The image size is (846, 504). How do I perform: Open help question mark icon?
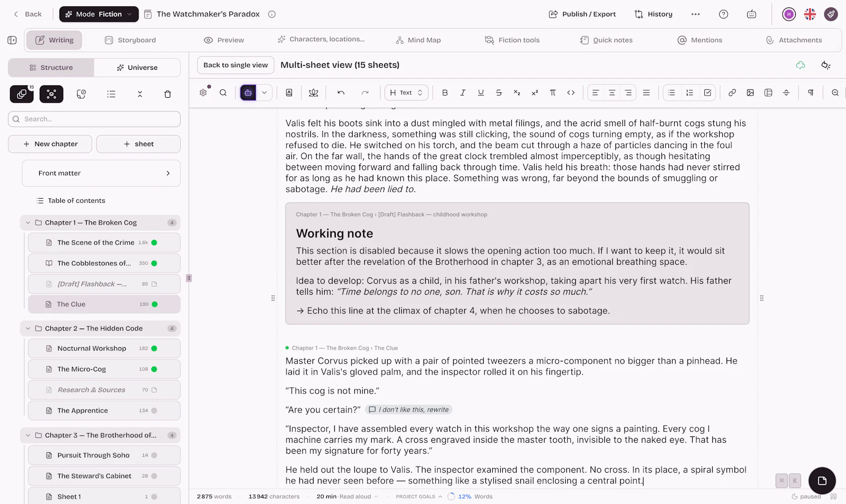click(723, 14)
